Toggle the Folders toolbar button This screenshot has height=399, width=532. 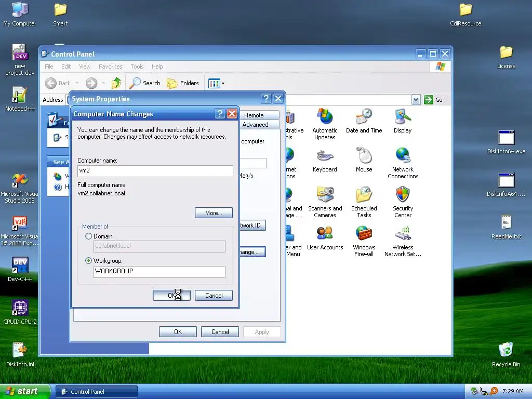(182, 83)
